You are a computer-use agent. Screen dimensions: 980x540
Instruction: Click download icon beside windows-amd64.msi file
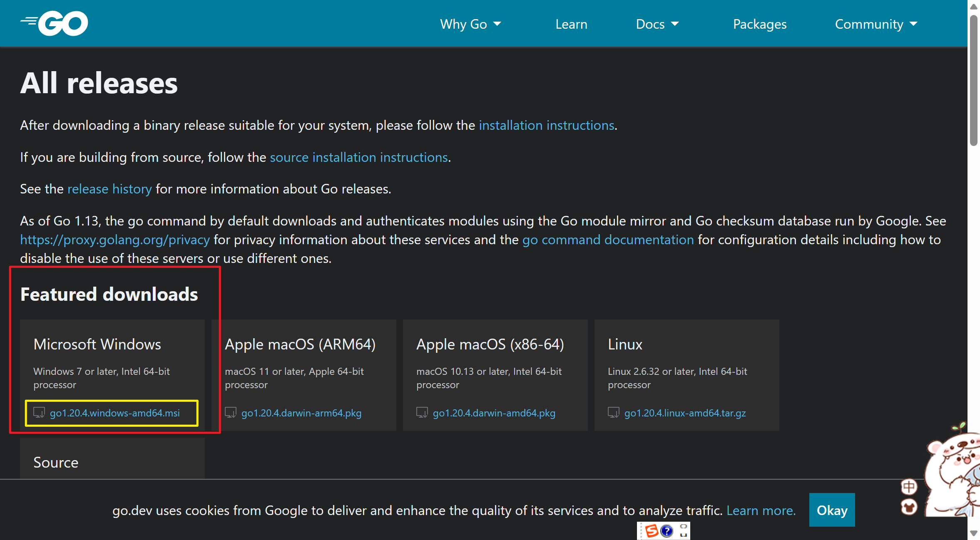coord(39,413)
